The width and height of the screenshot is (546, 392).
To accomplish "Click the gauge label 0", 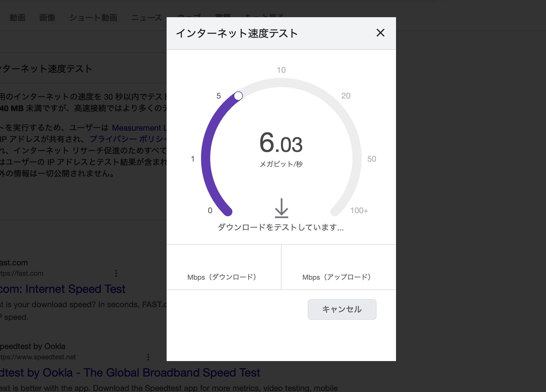I will [x=210, y=211].
